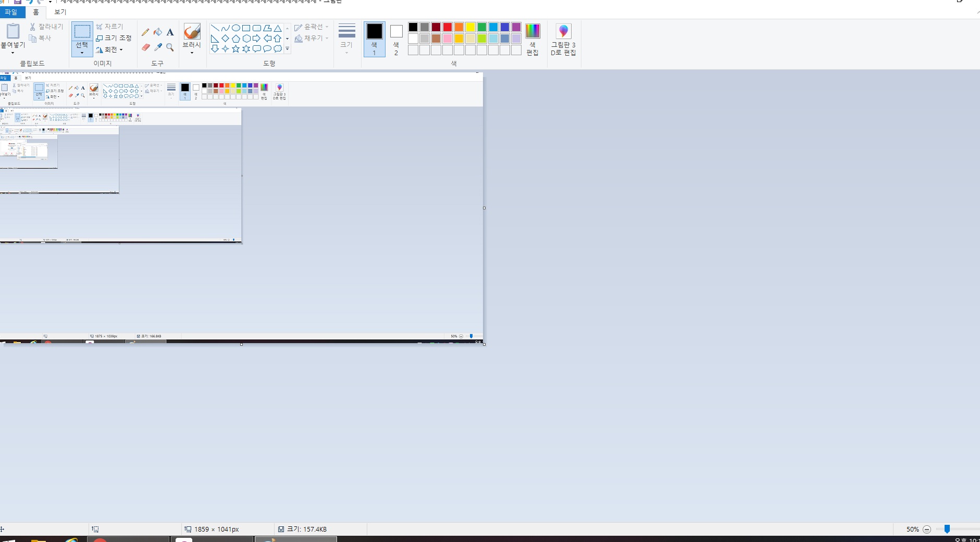
Task: Click the Crop button
Action: (109, 27)
